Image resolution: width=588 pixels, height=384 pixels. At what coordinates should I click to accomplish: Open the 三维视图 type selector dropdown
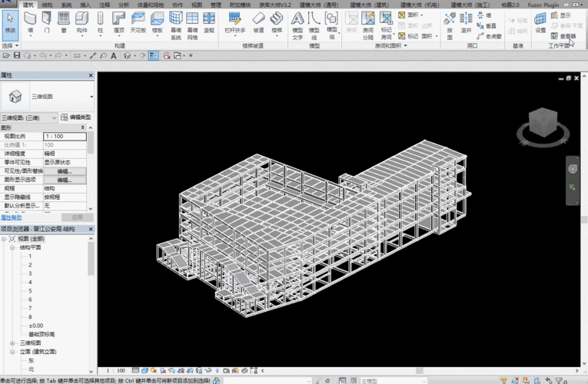click(91, 97)
